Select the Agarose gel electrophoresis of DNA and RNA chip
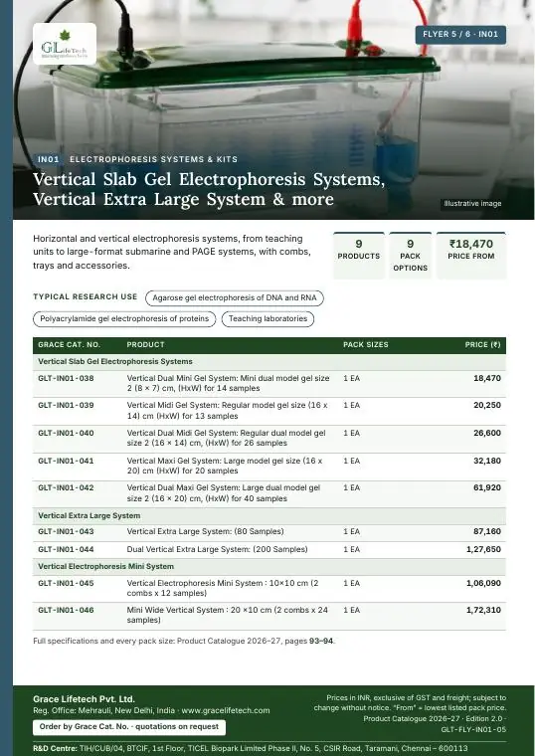Image resolution: width=535 pixels, height=756 pixels. [235, 298]
